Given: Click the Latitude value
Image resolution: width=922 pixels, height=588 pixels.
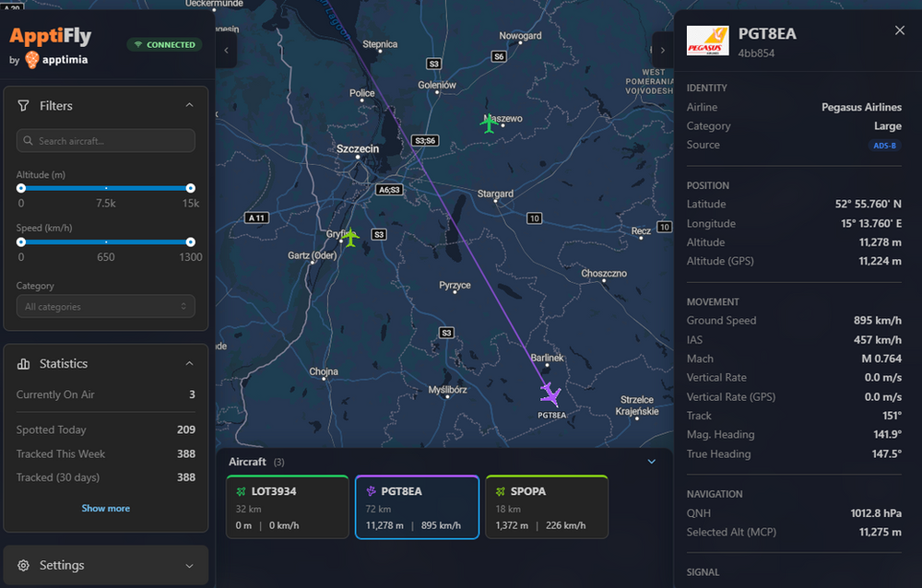Looking at the screenshot, I should click(868, 204).
